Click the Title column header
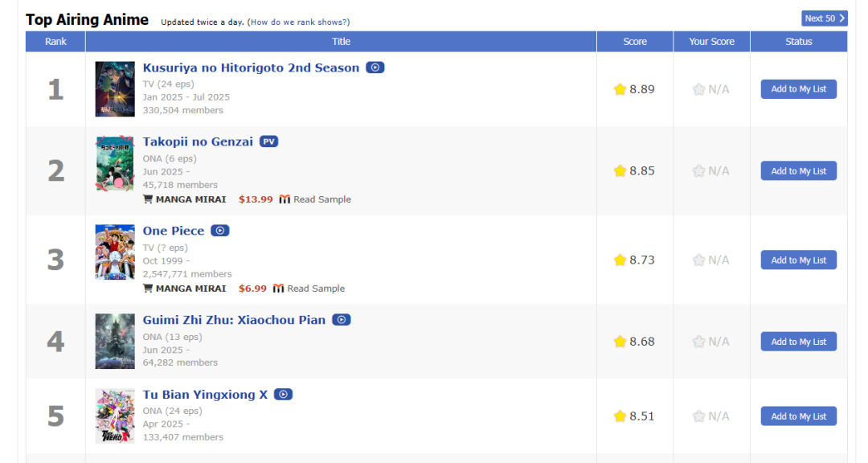Viewport: 868px width, 463px height. pyautogui.click(x=341, y=42)
